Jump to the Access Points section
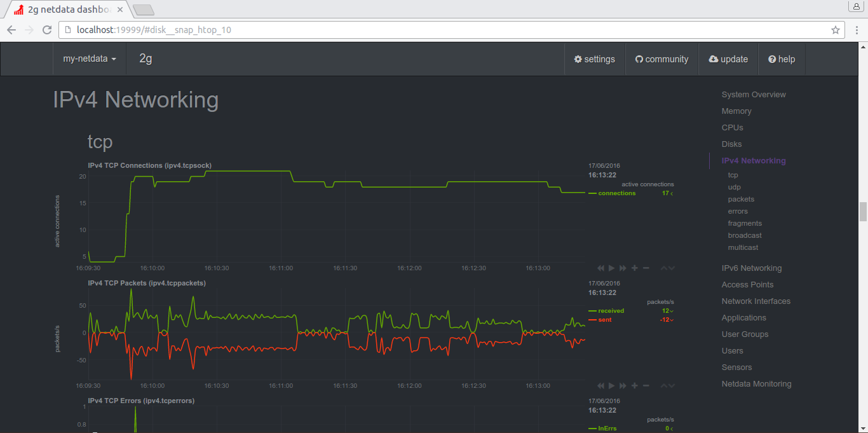The image size is (868, 433). (x=748, y=285)
